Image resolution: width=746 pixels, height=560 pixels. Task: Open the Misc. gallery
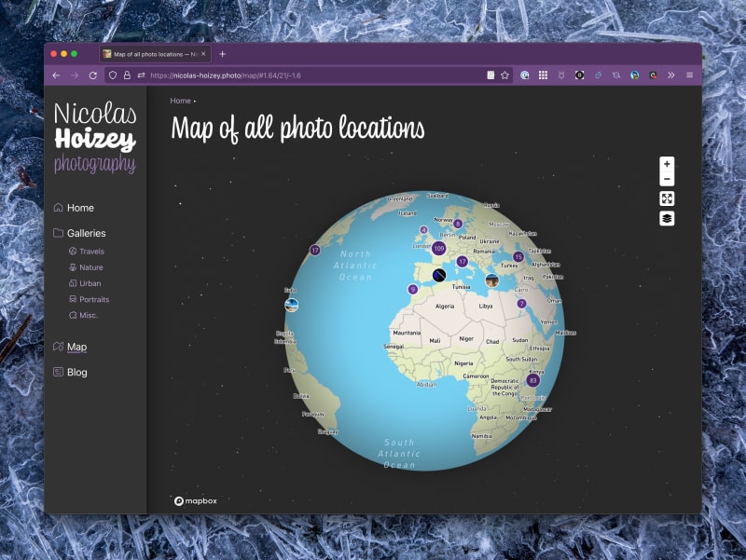[x=89, y=315]
